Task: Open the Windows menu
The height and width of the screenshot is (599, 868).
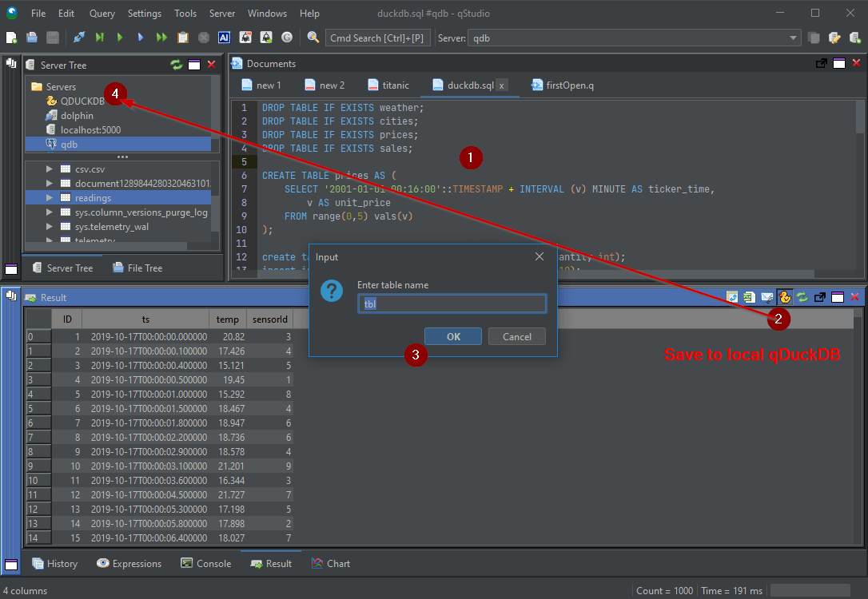Action: tap(268, 14)
